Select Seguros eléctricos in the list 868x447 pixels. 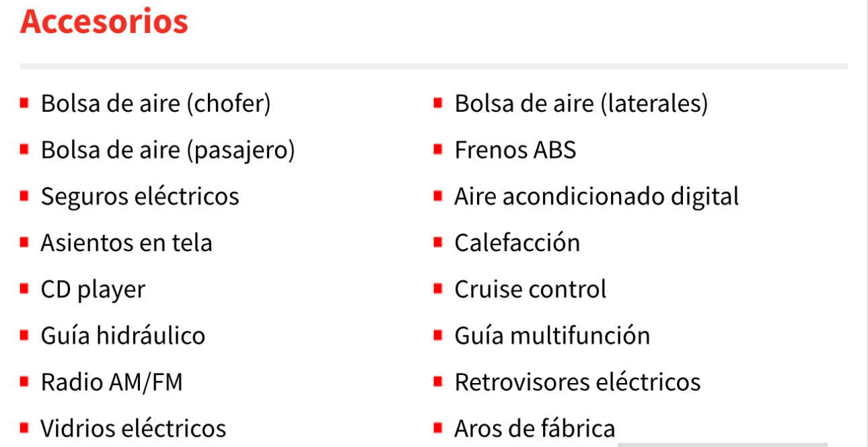coord(140,197)
